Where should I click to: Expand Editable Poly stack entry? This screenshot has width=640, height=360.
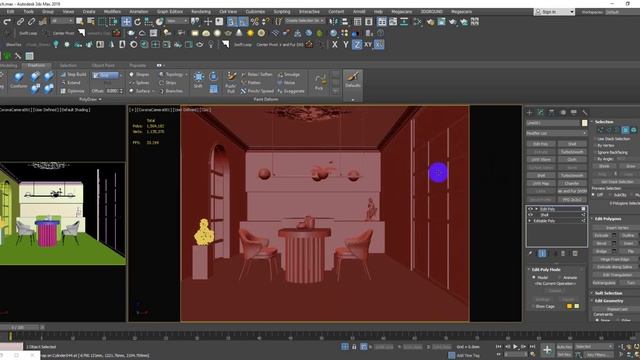point(530,221)
